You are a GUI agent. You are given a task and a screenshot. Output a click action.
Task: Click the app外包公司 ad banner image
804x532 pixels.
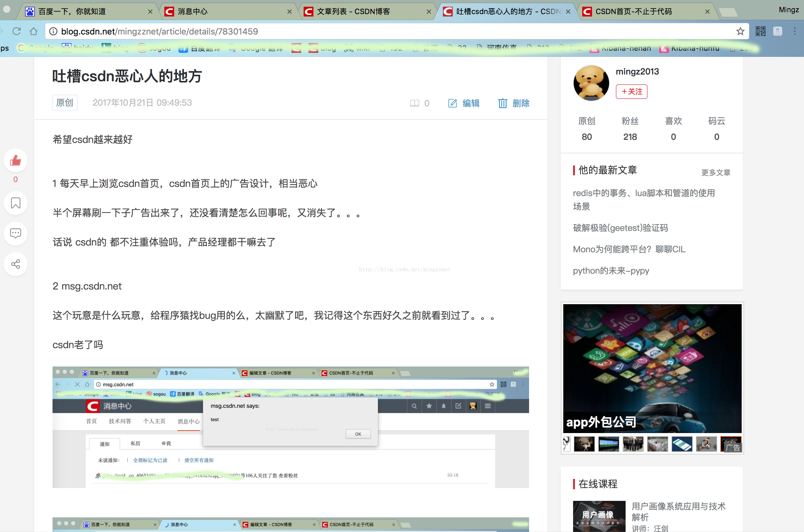tap(652, 368)
